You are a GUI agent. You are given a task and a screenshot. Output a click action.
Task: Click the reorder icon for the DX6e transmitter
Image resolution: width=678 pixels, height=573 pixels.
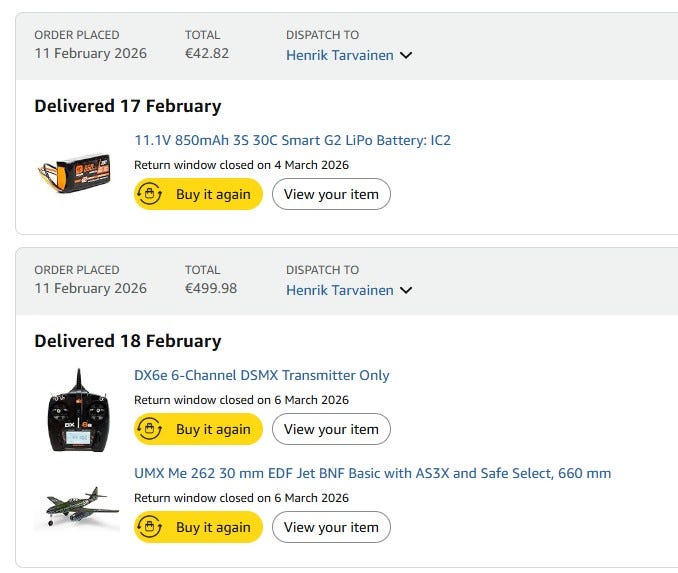click(150, 429)
